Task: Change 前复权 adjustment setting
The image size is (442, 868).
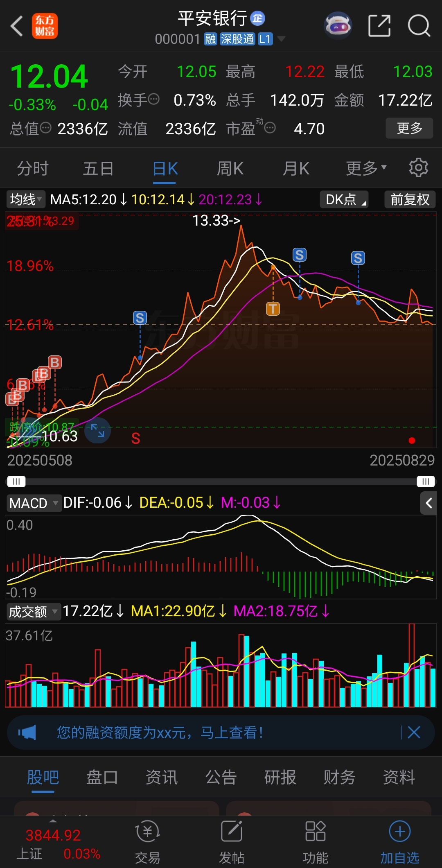Action: (410, 199)
